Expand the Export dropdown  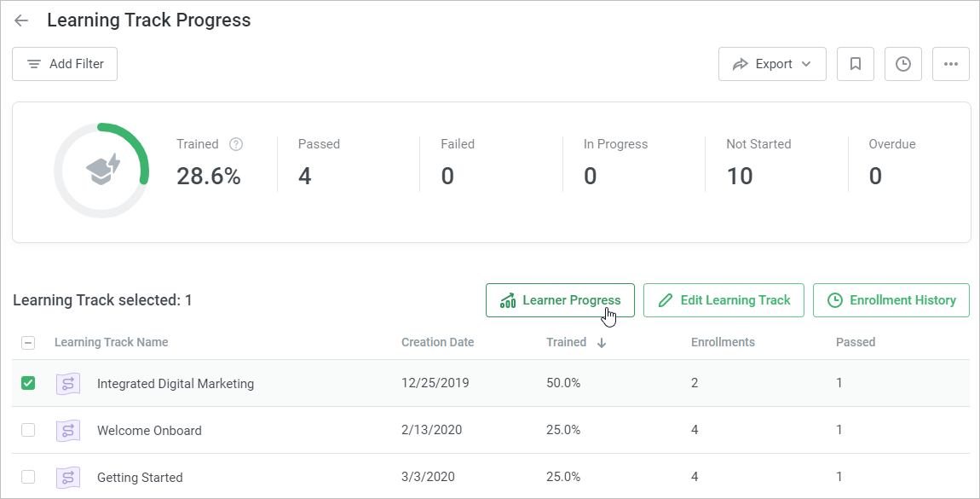[x=772, y=64]
